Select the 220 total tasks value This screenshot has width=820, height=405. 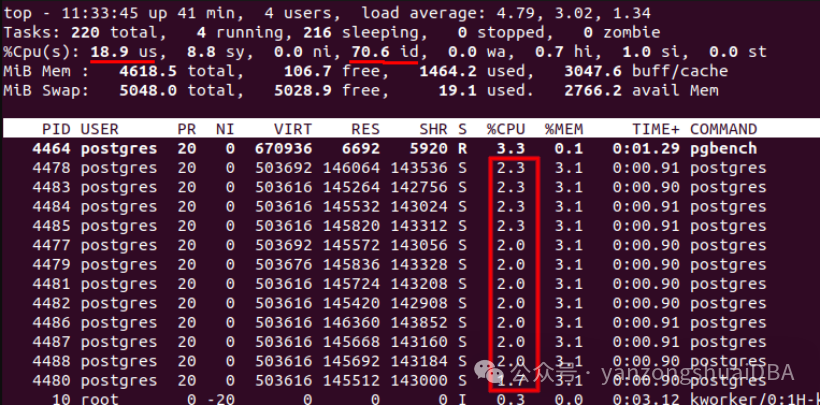point(85,32)
